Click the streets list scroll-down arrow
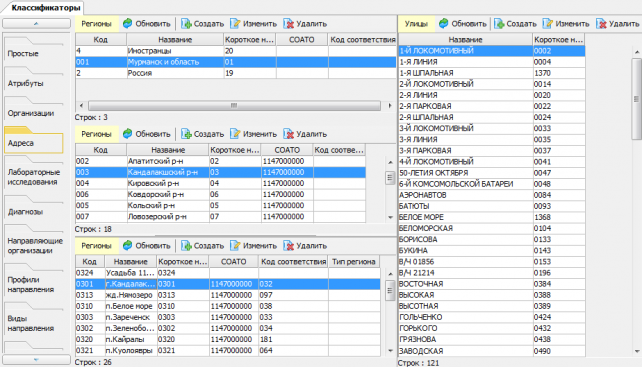Viewport: 642px width, 367px height. (x=637, y=351)
